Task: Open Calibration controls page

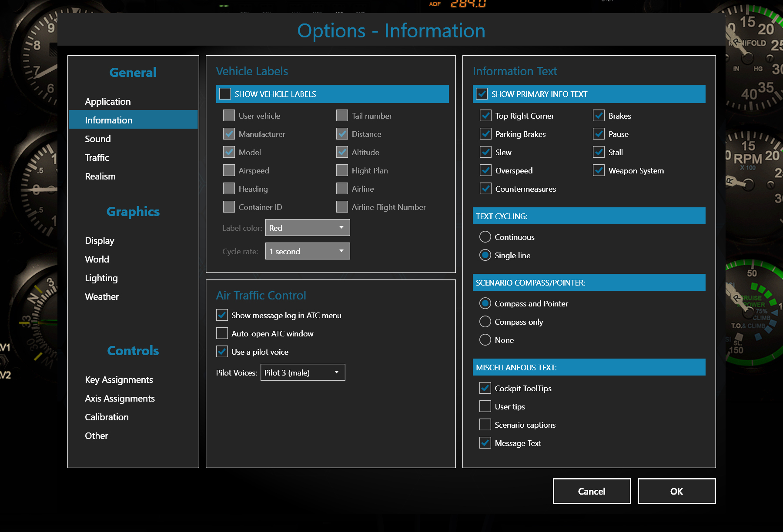Action: pyautogui.click(x=107, y=417)
